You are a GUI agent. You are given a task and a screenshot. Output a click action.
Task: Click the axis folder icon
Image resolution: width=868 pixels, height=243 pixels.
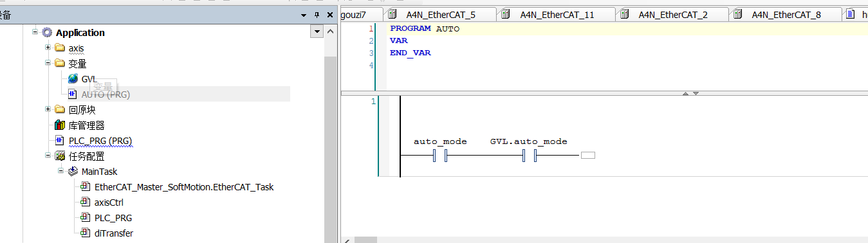click(x=60, y=48)
